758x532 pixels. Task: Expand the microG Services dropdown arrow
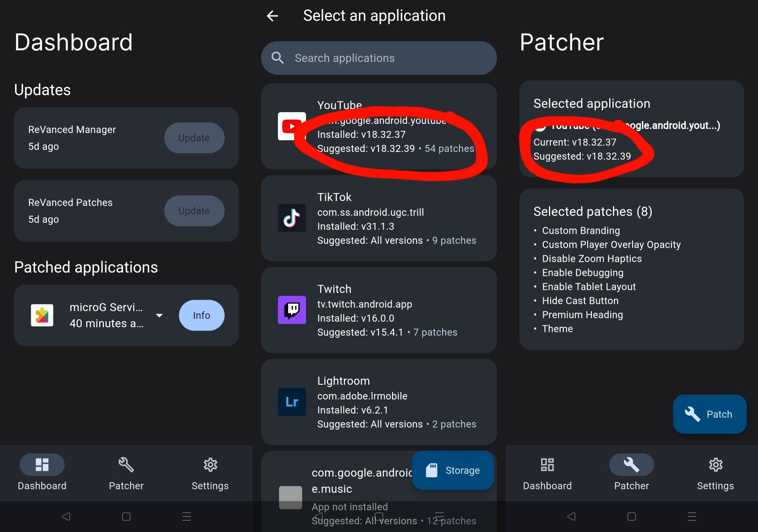160,316
